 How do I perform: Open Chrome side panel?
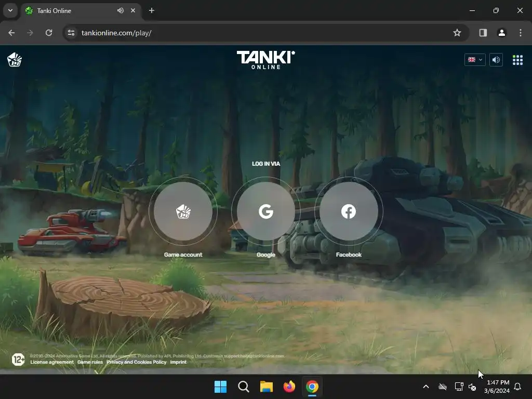point(483,33)
